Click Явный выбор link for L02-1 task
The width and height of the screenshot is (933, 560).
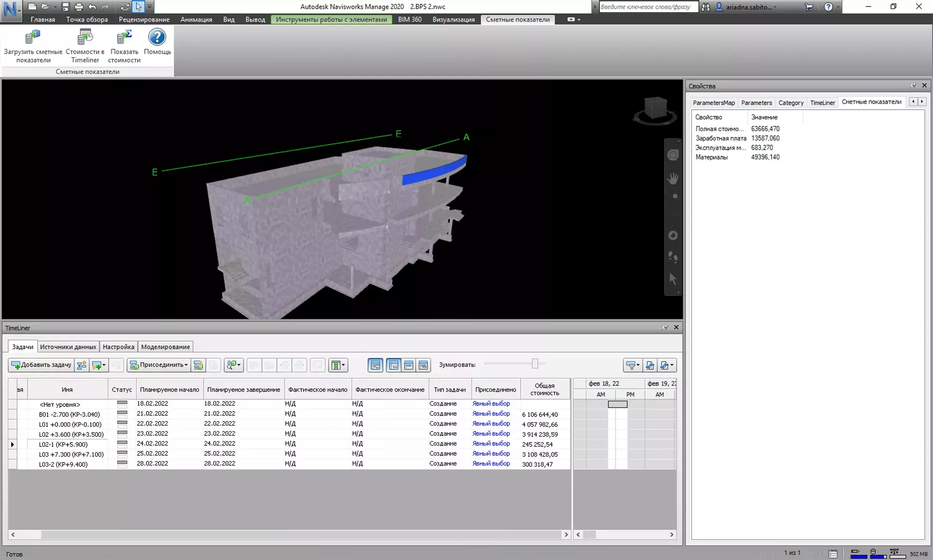(491, 444)
